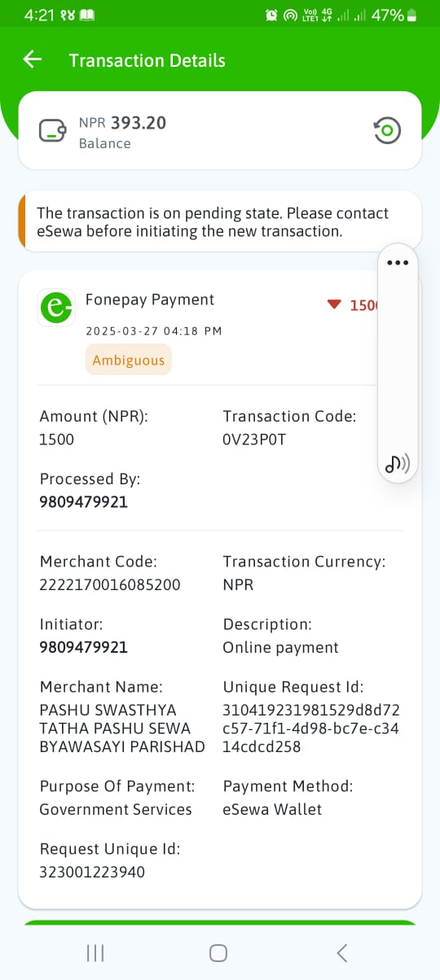Tap the Request Unique Id 323001223940
The image size is (440, 980).
92,872
